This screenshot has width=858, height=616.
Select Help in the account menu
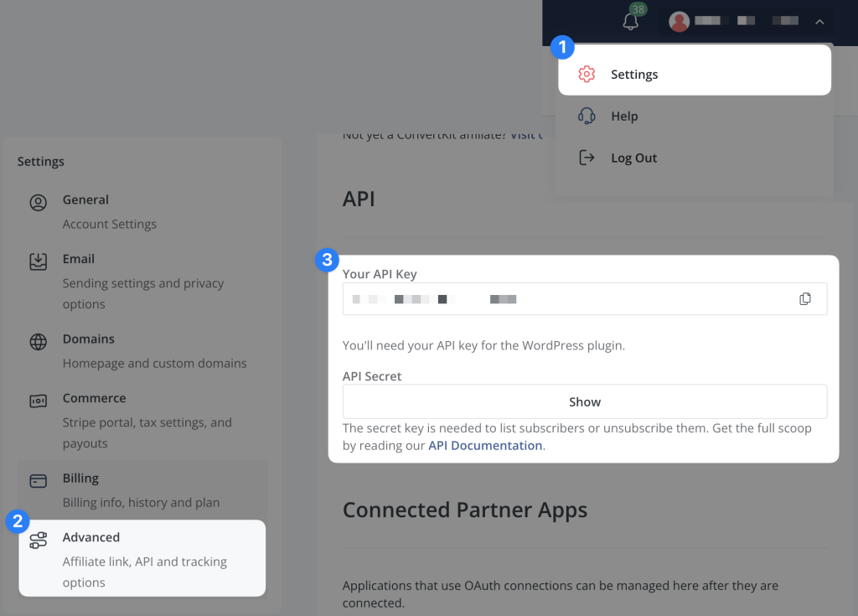623,116
